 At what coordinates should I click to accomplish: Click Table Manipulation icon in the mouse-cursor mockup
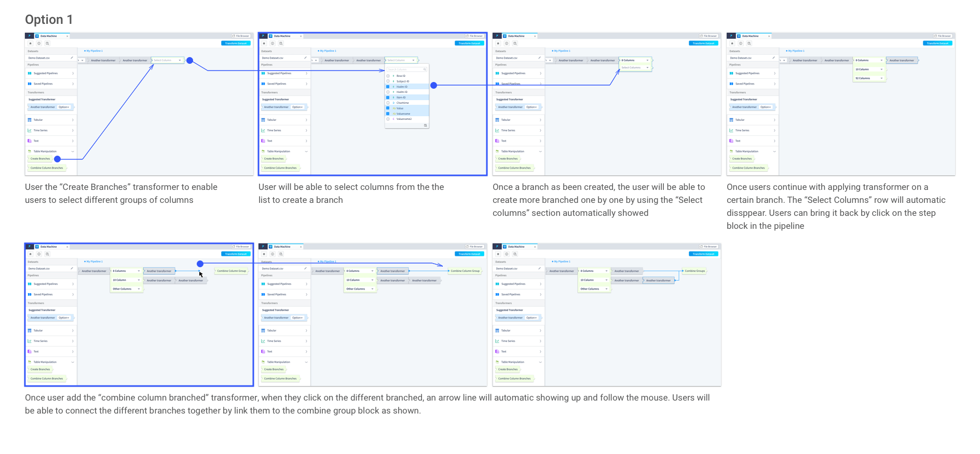30,362
